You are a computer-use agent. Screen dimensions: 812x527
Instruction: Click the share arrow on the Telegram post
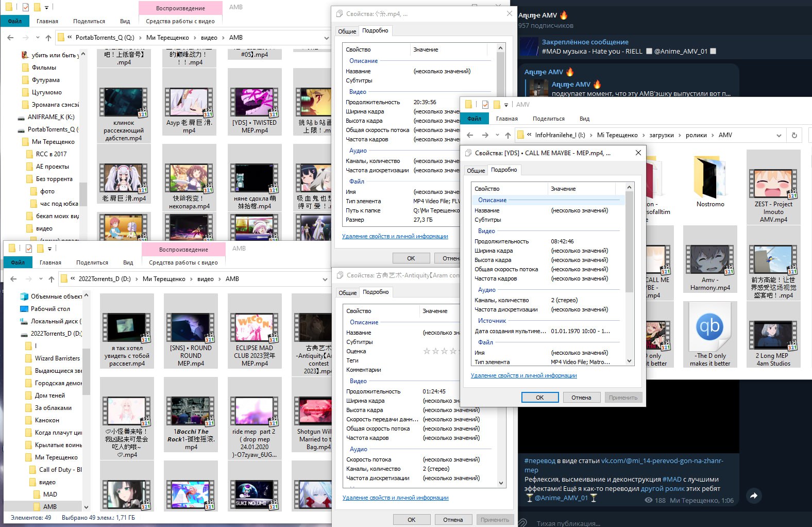tap(754, 496)
